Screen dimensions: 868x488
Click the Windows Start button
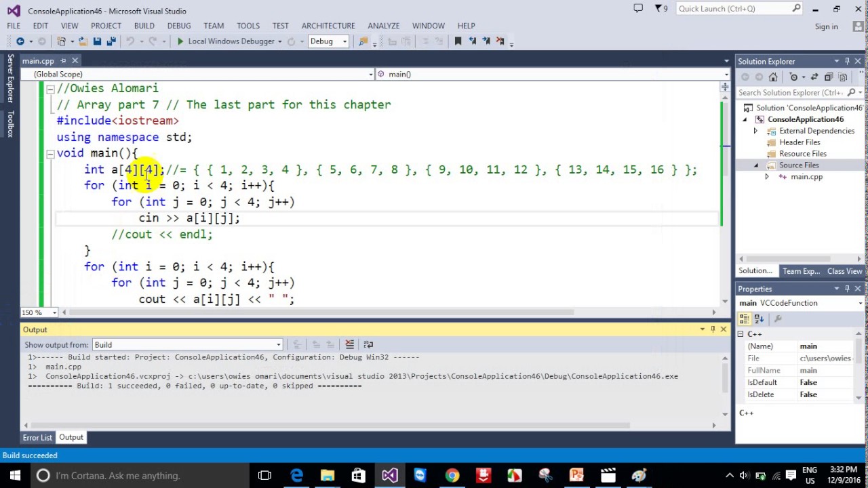15,476
